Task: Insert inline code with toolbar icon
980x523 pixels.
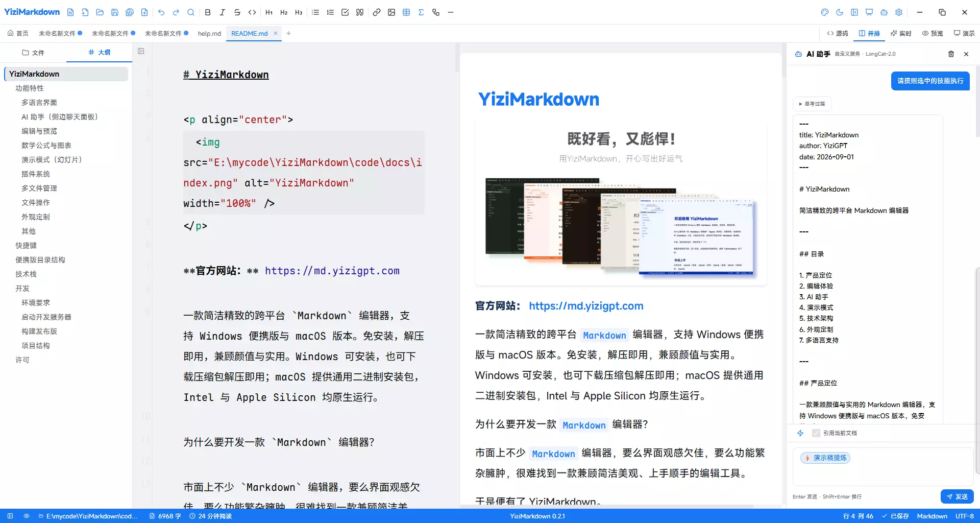Action: (x=252, y=12)
